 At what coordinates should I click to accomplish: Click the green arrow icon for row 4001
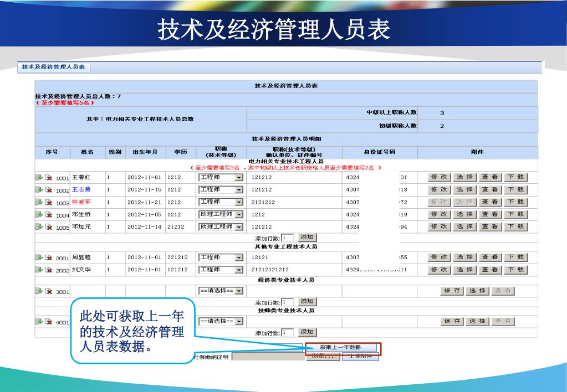click(39, 322)
